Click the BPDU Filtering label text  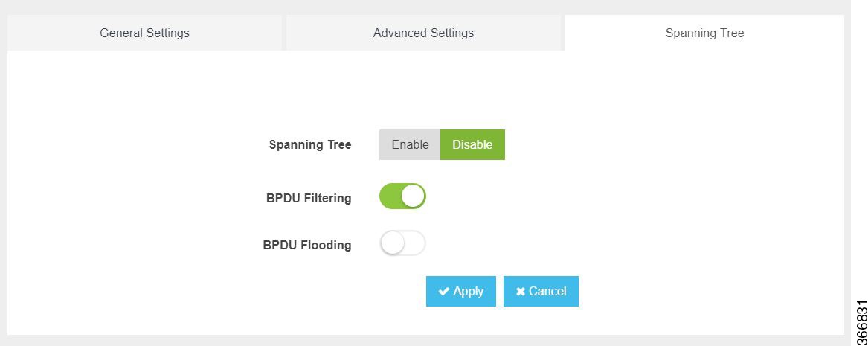coord(309,198)
